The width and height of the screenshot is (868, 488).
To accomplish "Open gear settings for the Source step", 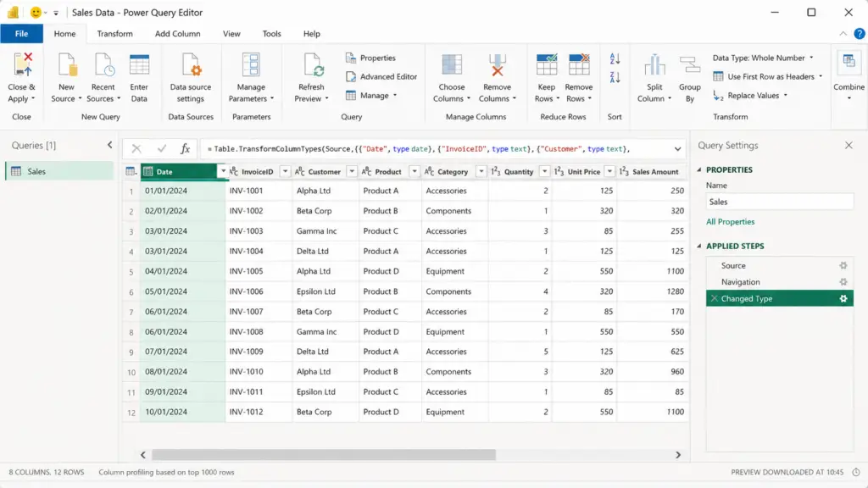I will pos(843,265).
